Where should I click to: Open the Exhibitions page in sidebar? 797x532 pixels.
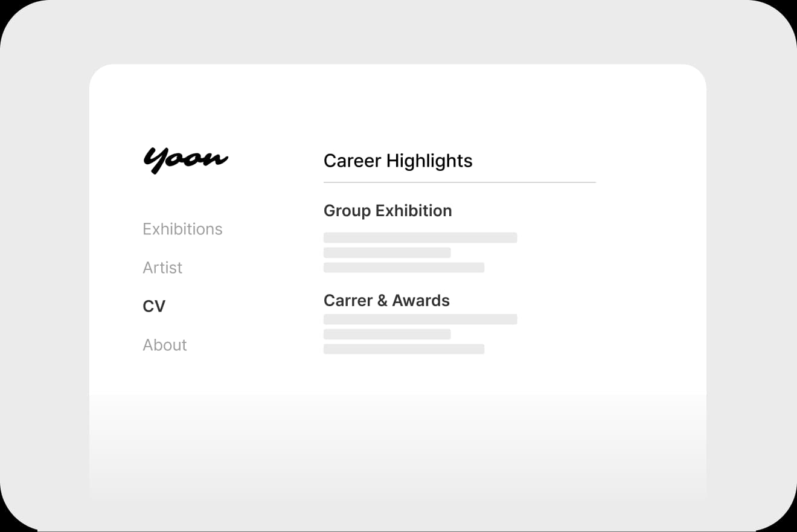click(x=182, y=229)
